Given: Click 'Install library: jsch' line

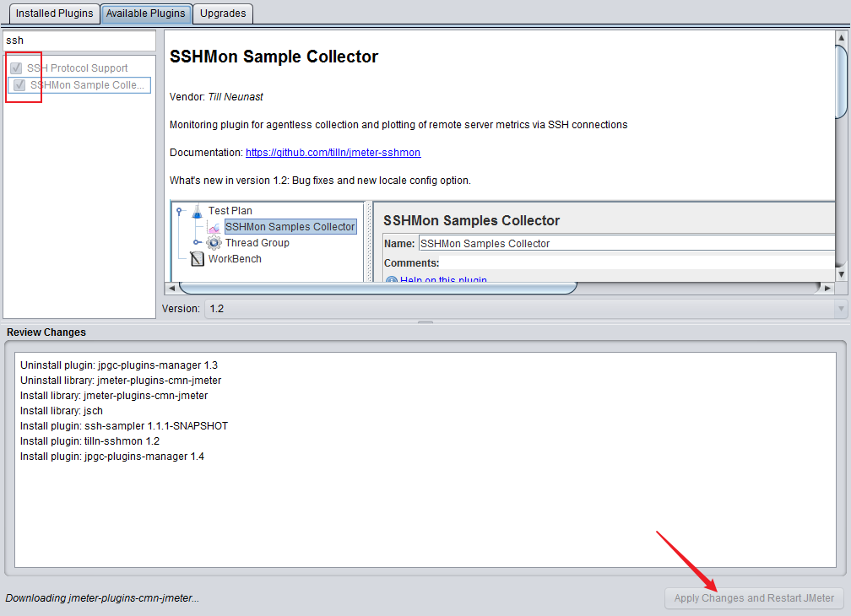Looking at the screenshot, I should tap(62, 411).
